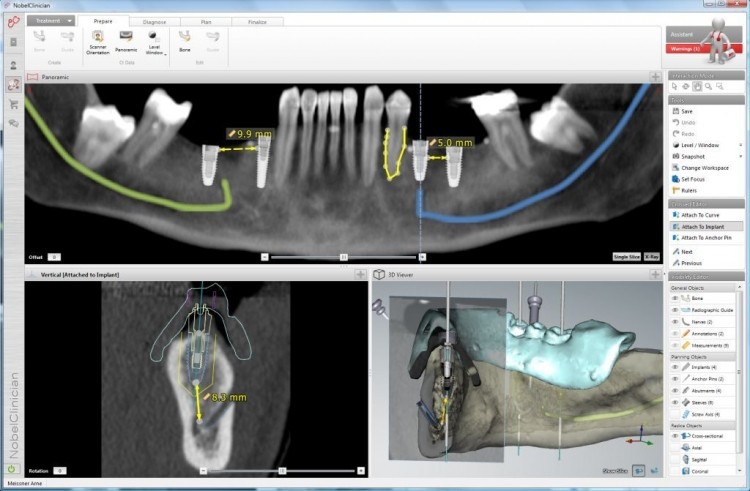Open the Treatment dropdown menu

pos(51,21)
